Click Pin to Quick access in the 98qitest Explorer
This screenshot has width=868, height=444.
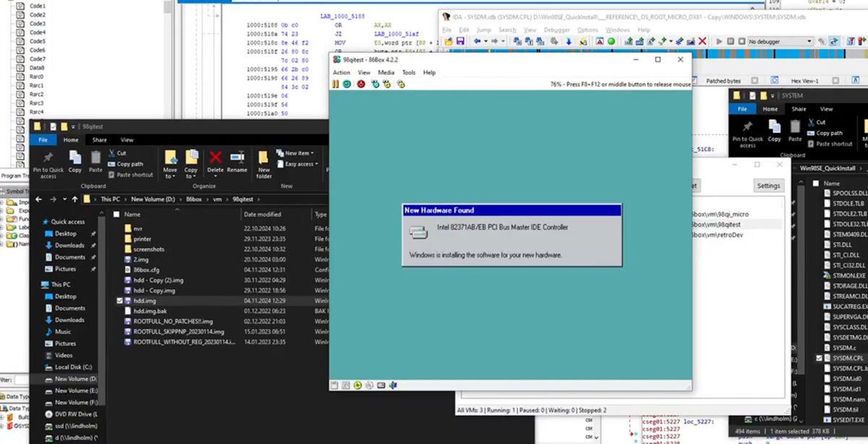[x=48, y=164]
